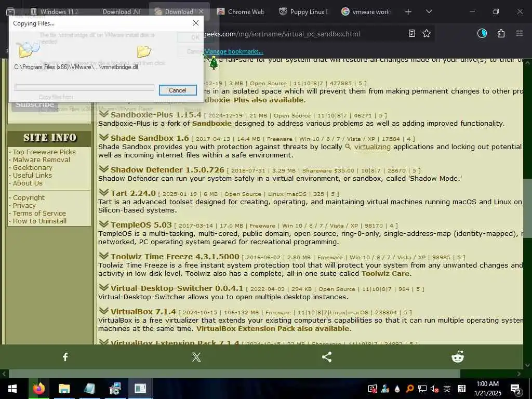
Task: Toggle reader view icon in address bar
Action: [412, 33]
